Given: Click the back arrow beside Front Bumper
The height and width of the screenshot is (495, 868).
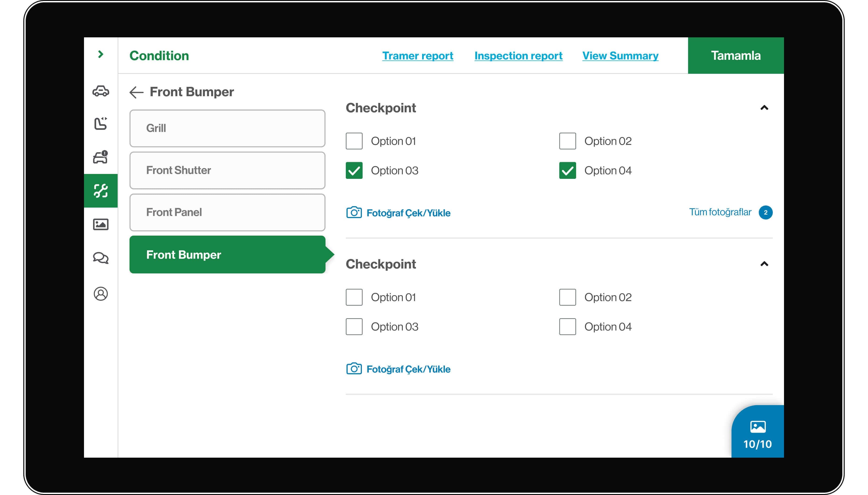Looking at the screenshot, I should pyautogui.click(x=136, y=92).
